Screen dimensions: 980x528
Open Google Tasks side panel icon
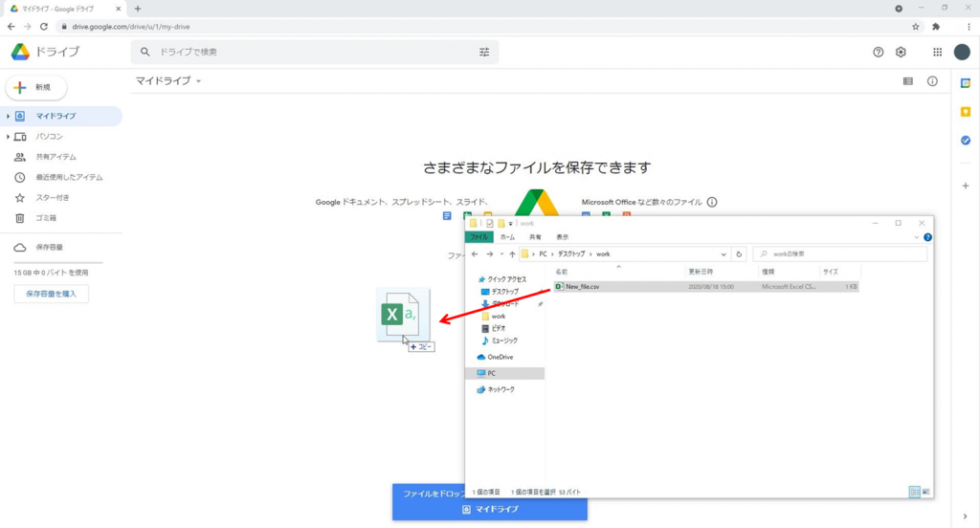tap(966, 141)
